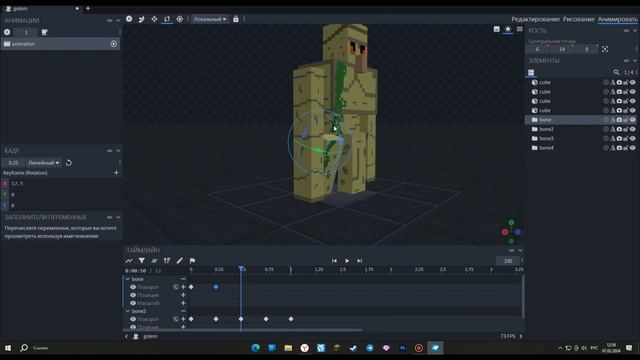Collapse the variable placeholders panel

(x=118, y=217)
